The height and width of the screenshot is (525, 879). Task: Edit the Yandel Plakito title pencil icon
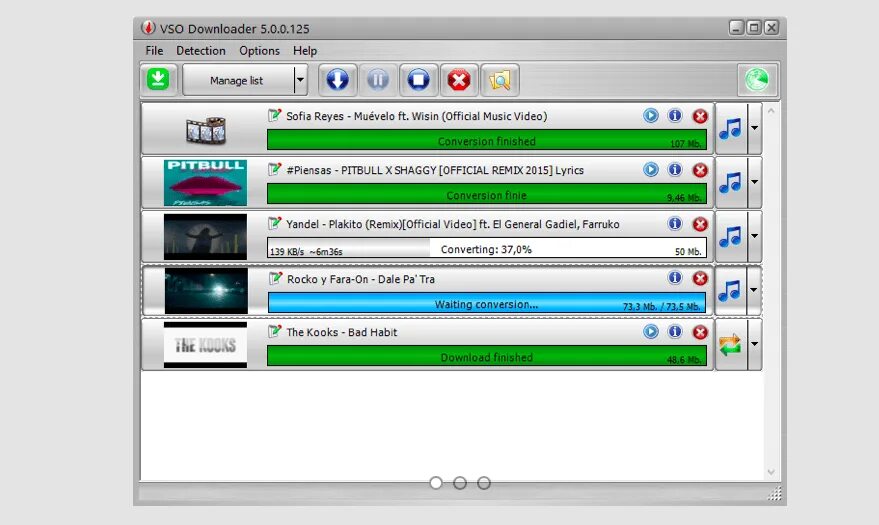275,223
